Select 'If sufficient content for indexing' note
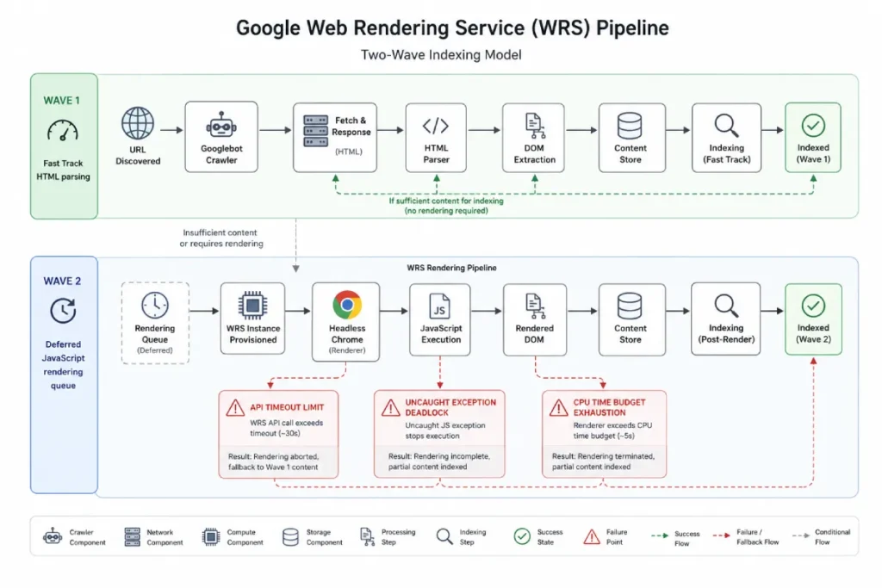 [x=446, y=201]
